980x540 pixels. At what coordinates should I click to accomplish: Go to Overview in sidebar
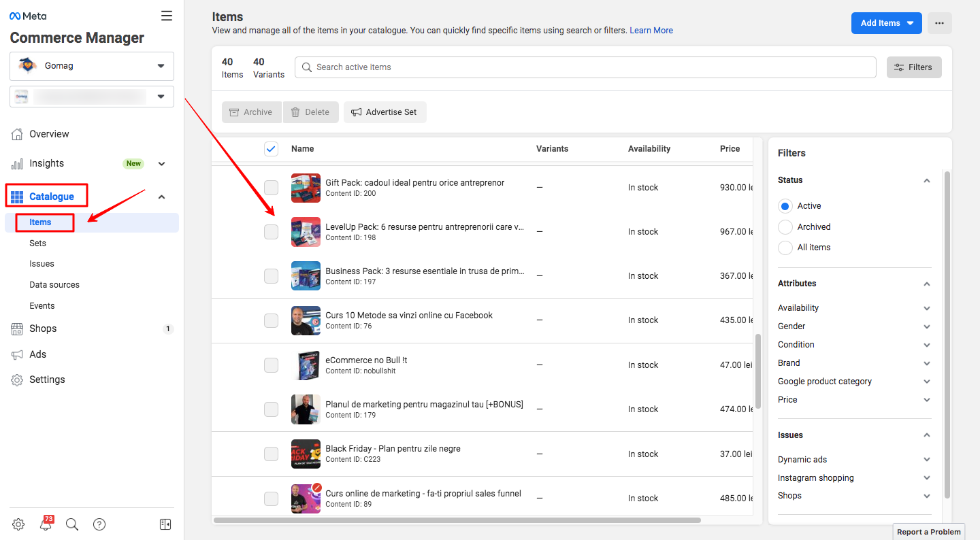tap(49, 134)
